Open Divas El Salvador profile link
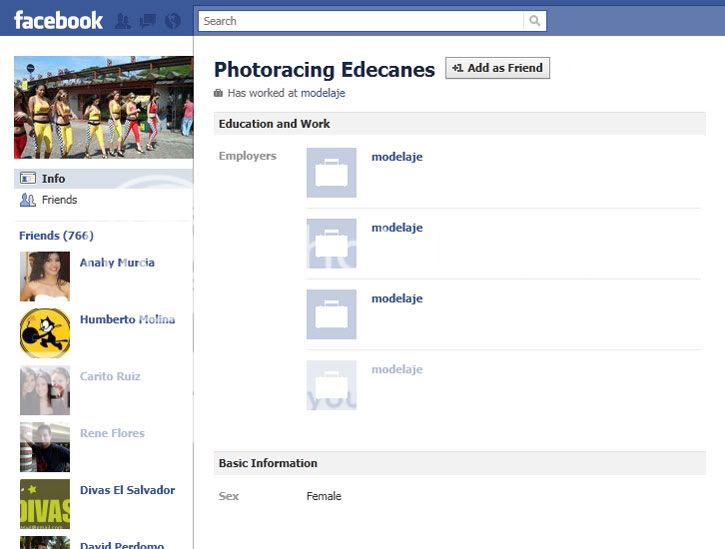This screenshot has width=725, height=549. [x=128, y=490]
